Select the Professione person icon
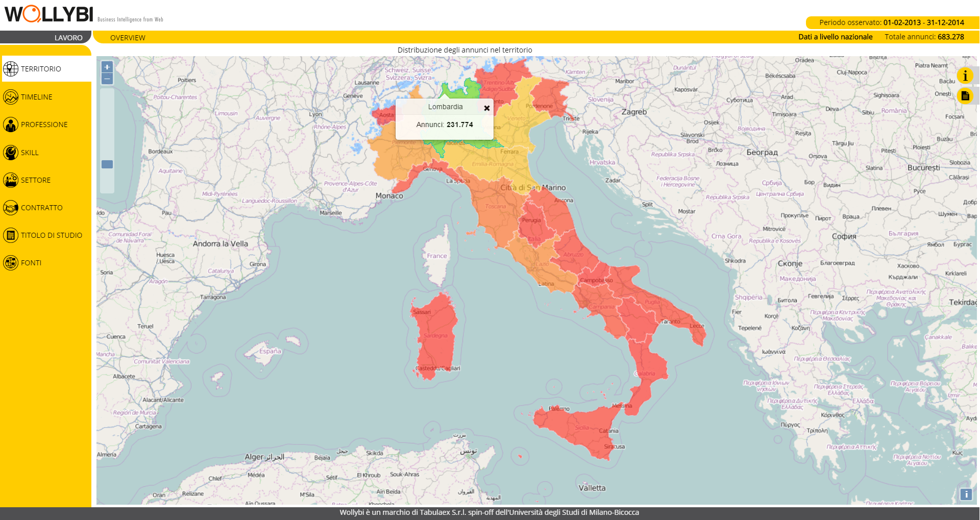 [x=11, y=125]
